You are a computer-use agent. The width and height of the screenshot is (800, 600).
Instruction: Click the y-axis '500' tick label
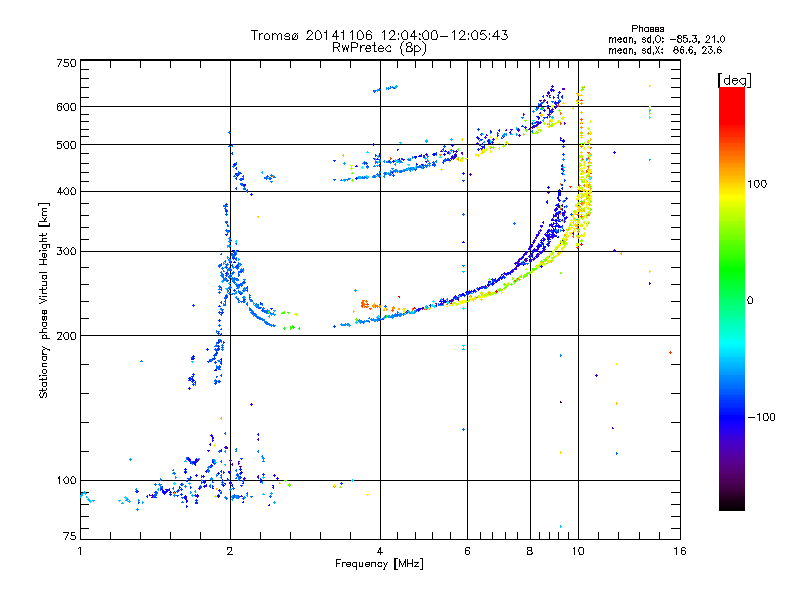[66, 145]
